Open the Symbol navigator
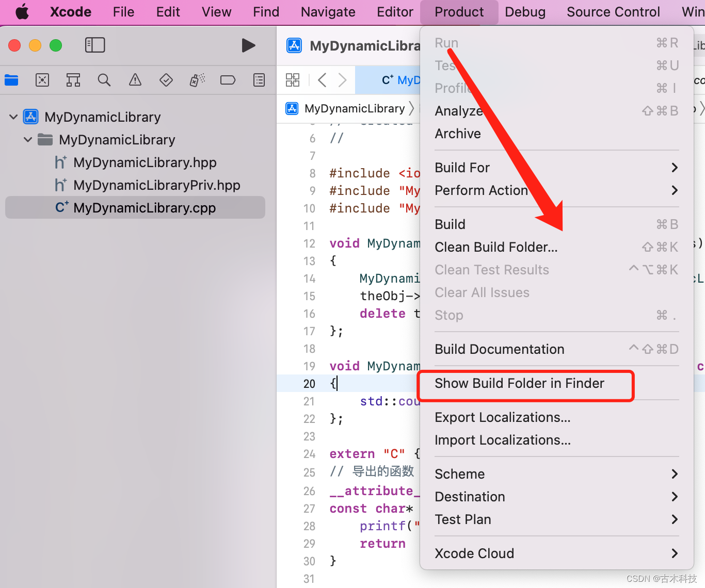This screenshot has height=588, width=705. [x=73, y=80]
